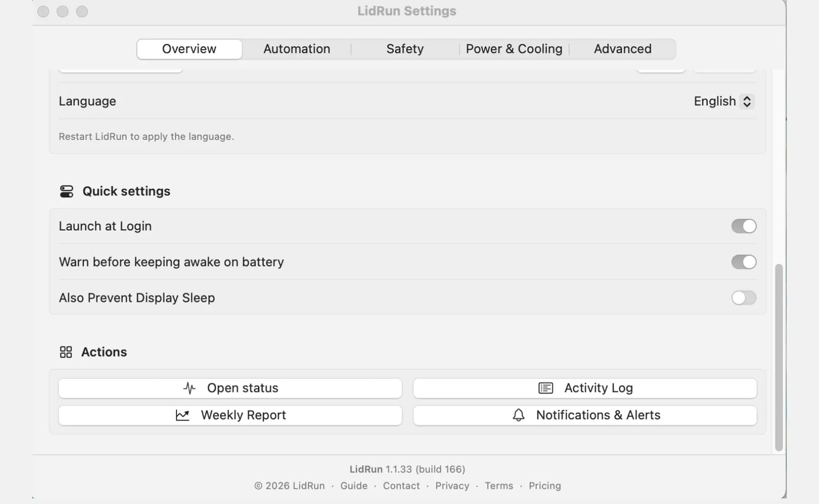
Task: Click the list icon beside Activity Log
Action: (x=546, y=388)
